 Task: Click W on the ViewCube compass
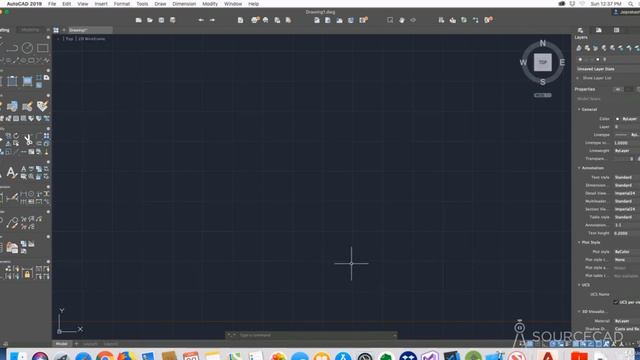tap(523, 62)
